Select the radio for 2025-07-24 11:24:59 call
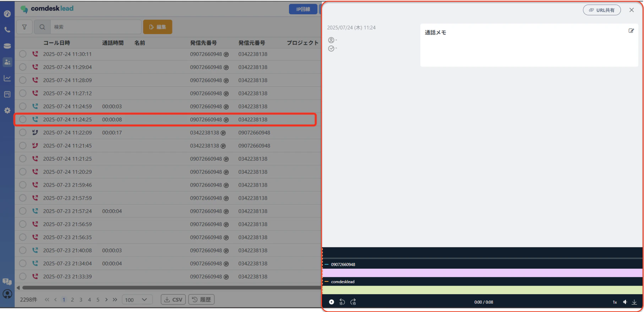644x312 pixels. coord(23,106)
